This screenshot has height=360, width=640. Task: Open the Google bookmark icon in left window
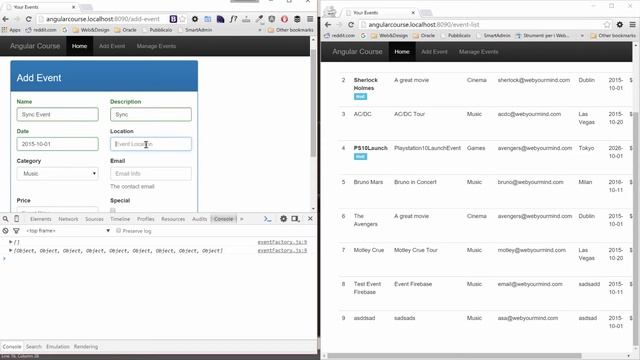coord(64,30)
